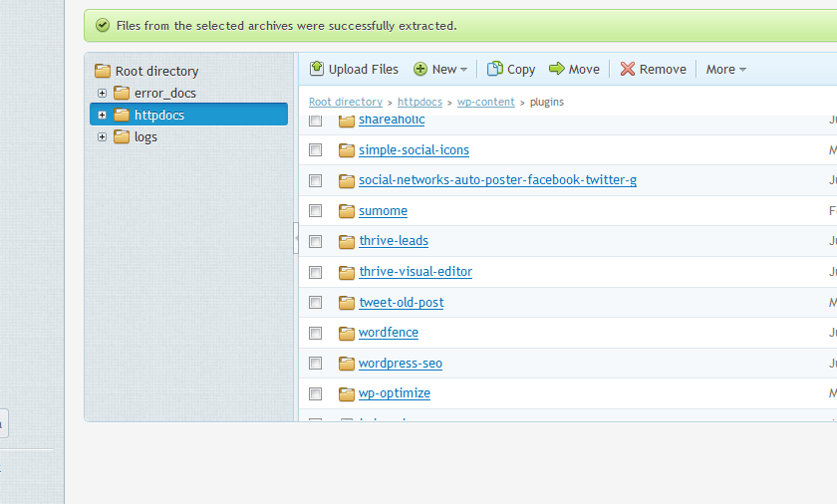Screen dimensions: 837x504
Task: Open social-networks-auto-poster-facebook-twitter-g folder
Action: (497, 180)
